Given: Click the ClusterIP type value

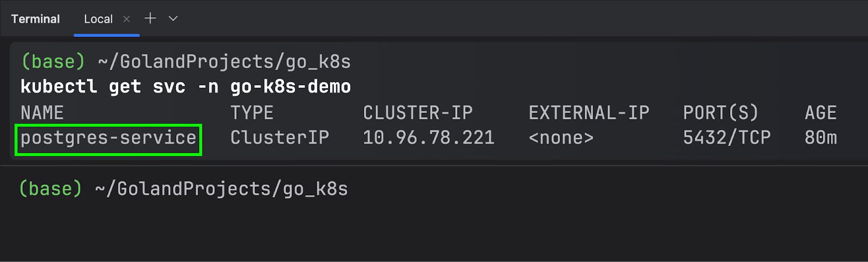Looking at the screenshot, I should pos(279,138).
